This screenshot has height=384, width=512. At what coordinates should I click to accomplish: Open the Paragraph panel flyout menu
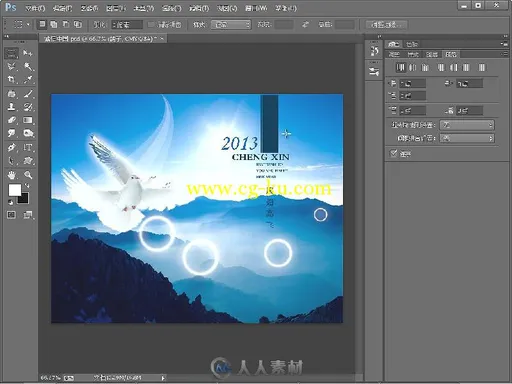[505, 54]
